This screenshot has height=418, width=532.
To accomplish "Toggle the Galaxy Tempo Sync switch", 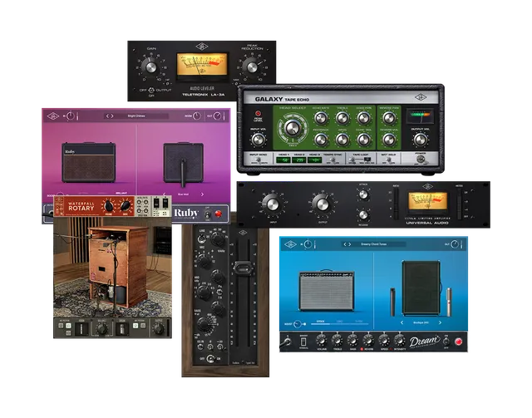I will [x=332, y=160].
